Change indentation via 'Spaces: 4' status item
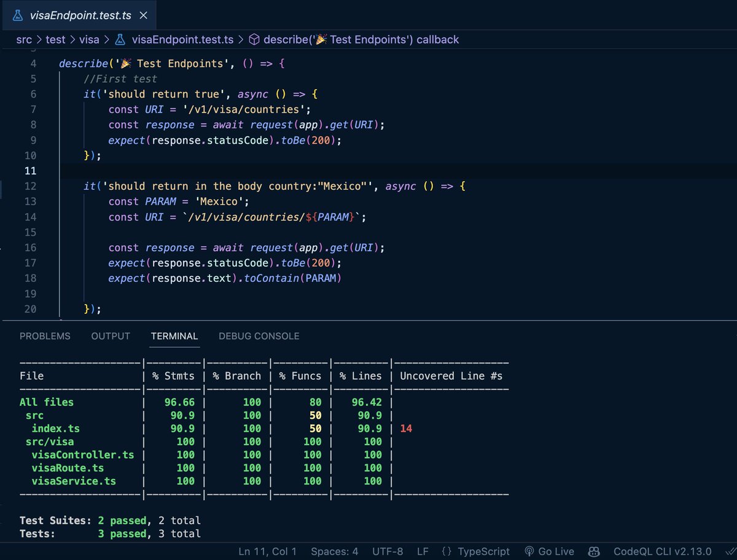The height and width of the screenshot is (560, 737). point(335,551)
